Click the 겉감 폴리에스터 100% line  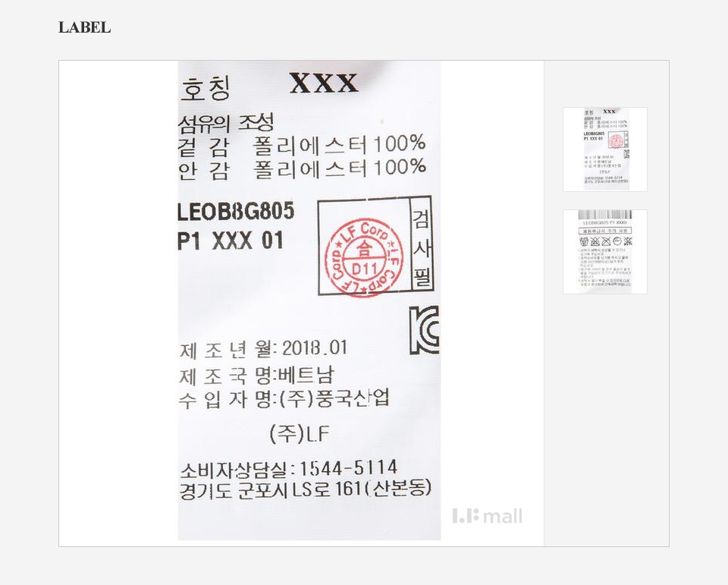pyautogui.click(x=302, y=145)
